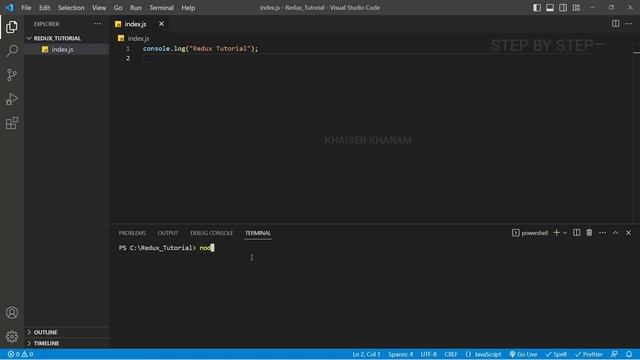Open the terminal launch profile dropdown arrow
The height and width of the screenshot is (360, 640).
click(x=565, y=233)
